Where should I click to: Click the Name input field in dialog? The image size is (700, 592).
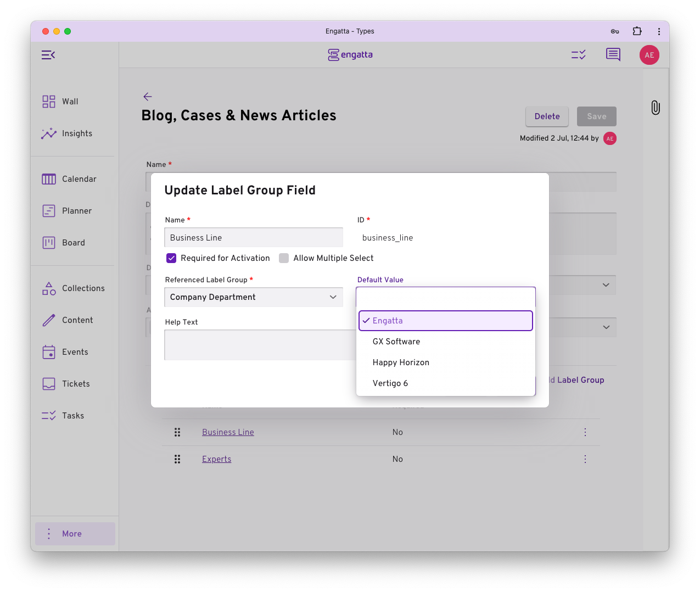point(254,238)
